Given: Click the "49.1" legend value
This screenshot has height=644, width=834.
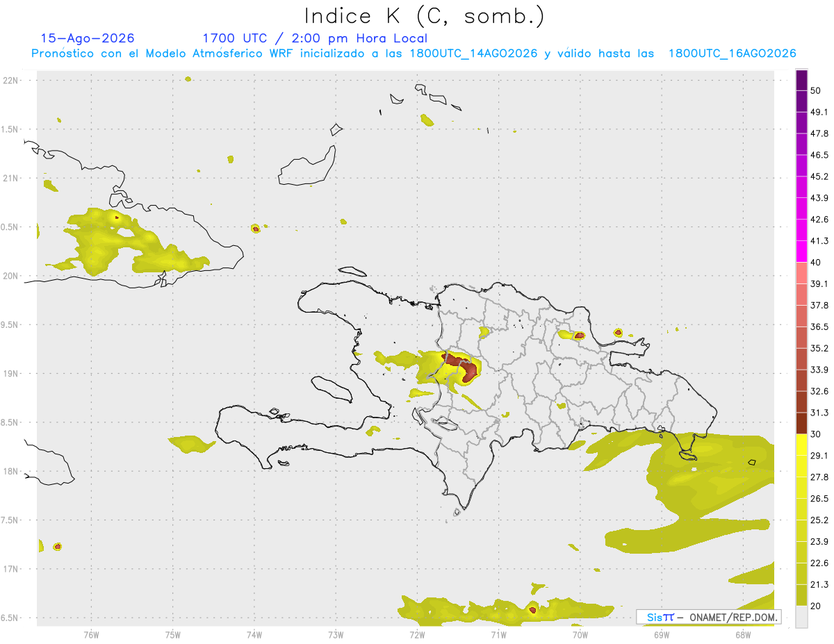Looking at the screenshot, I should tap(819, 112).
